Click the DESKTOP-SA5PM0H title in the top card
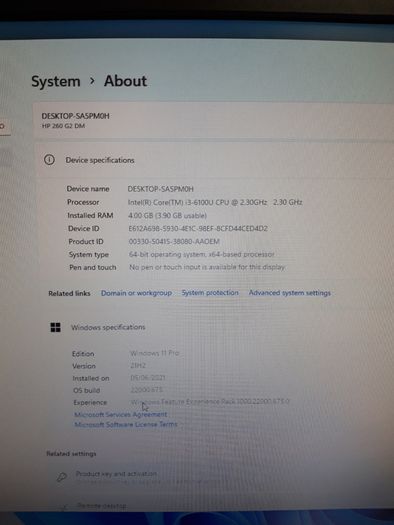 click(75, 116)
